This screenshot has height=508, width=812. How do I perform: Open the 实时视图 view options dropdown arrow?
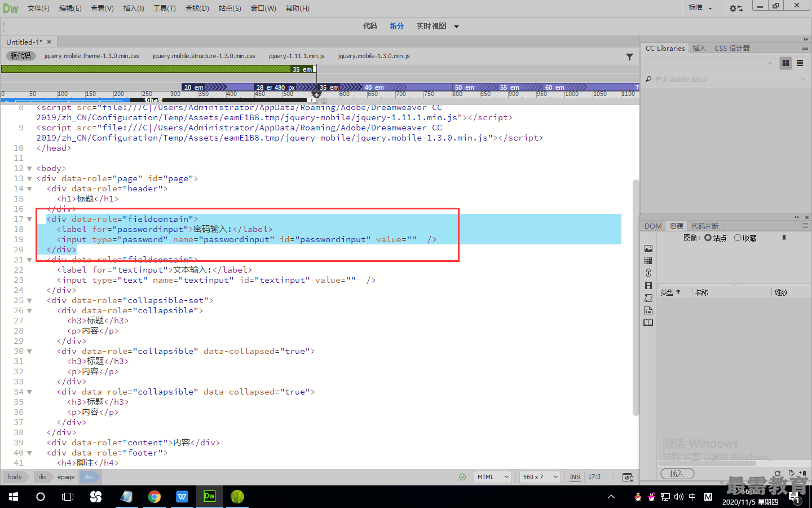click(x=456, y=27)
